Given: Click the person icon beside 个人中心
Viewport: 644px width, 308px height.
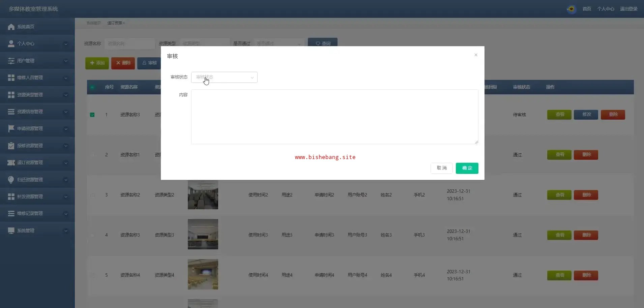Looking at the screenshot, I should (x=11, y=44).
